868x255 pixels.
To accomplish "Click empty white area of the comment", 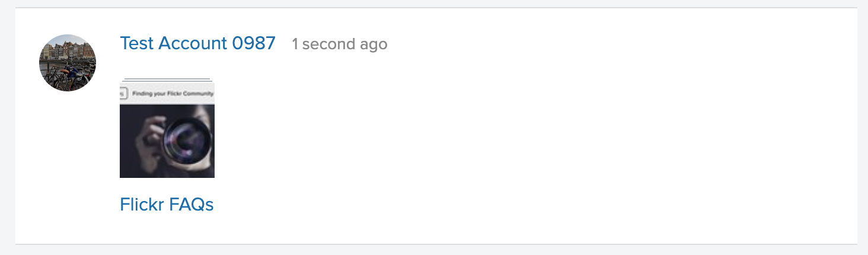I will 534,136.
